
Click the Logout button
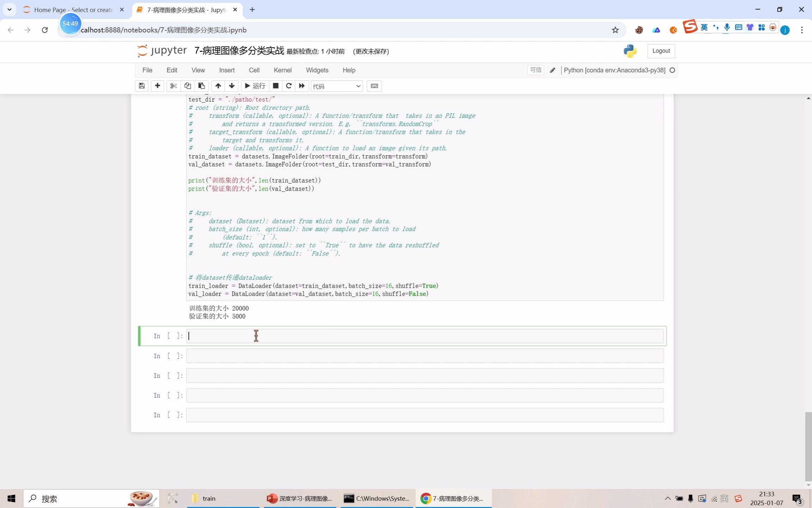(x=661, y=51)
